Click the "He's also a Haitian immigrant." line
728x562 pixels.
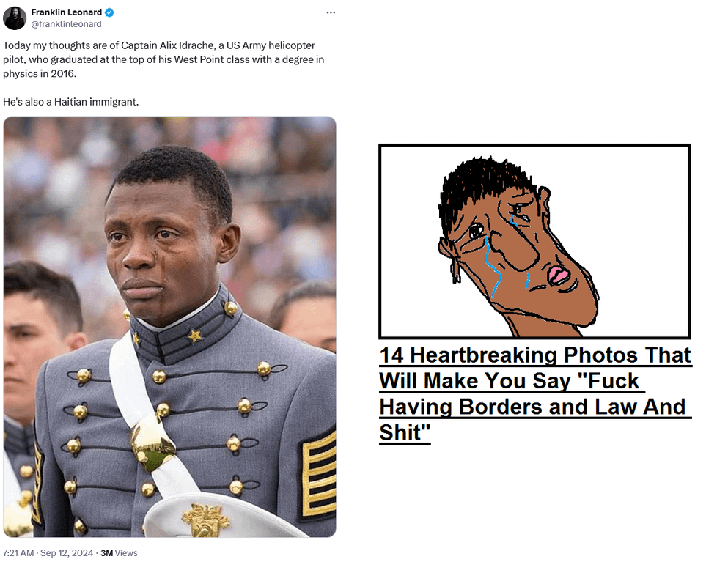(x=71, y=102)
